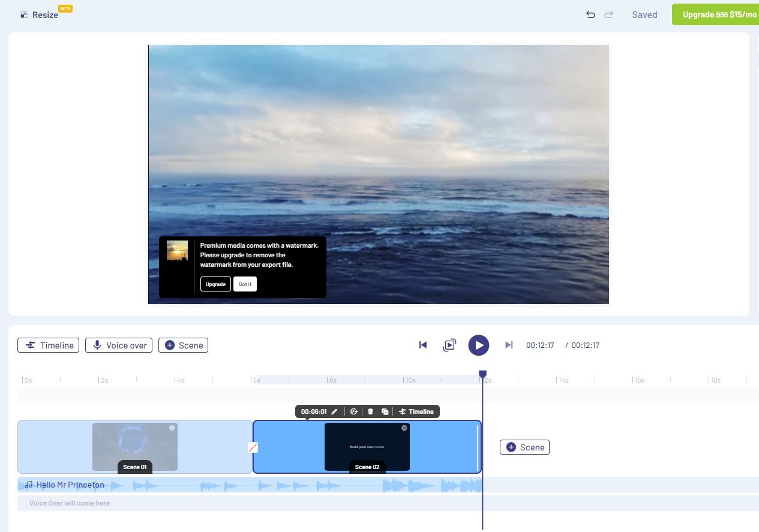Click the Voice Over placeholder track

[x=388, y=503]
